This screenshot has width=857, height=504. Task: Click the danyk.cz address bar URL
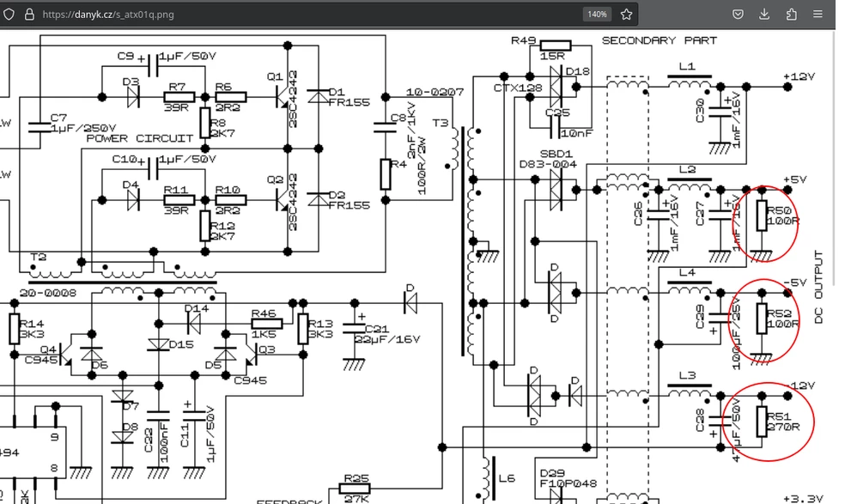[108, 15]
